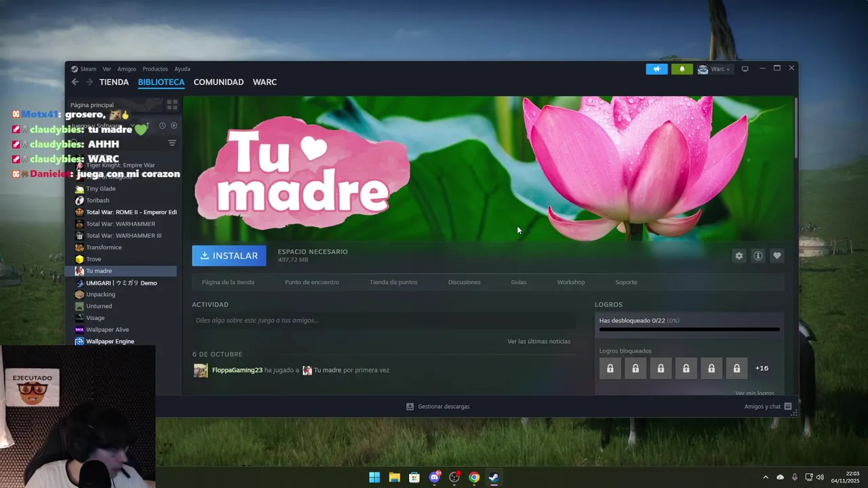Click the last locked achievement padlock
Image resolution: width=868 pixels, height=488 pixels.
[737, 368]
